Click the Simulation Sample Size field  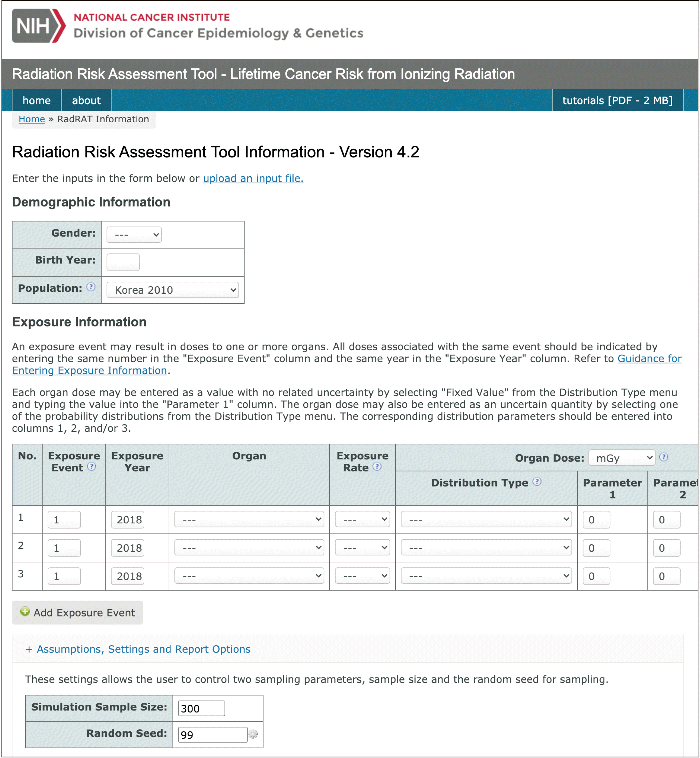tap(202, 708)
